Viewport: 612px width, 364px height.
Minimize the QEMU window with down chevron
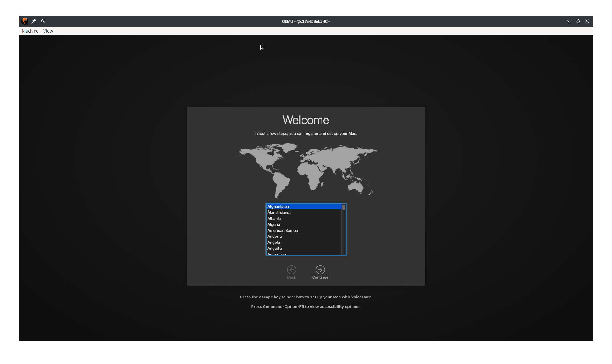click(x=569, y=21)
